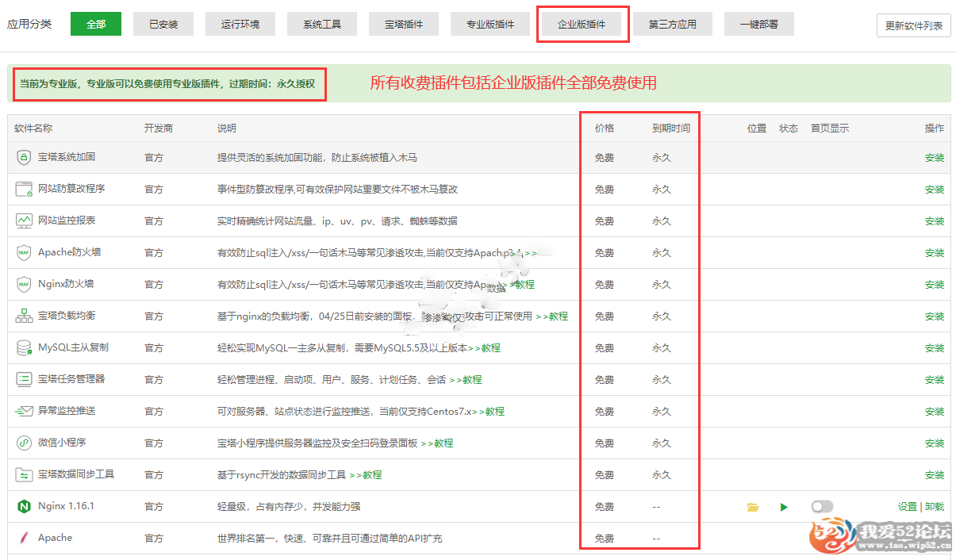Click the 宝塔负载均衡 icon
956x560 pixels.
[x=24, y=316]
